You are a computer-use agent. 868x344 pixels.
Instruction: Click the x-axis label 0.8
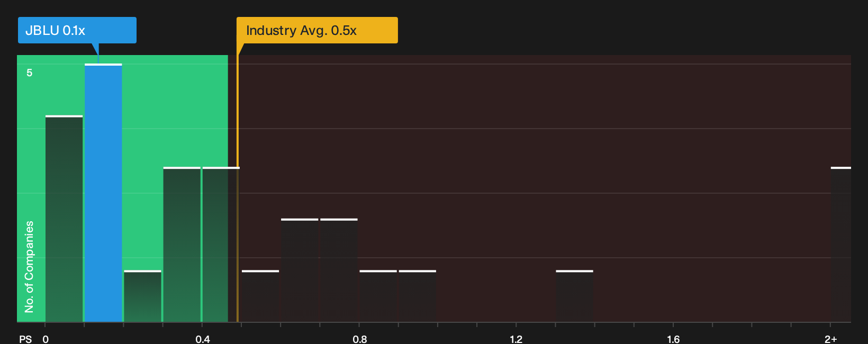360,339
